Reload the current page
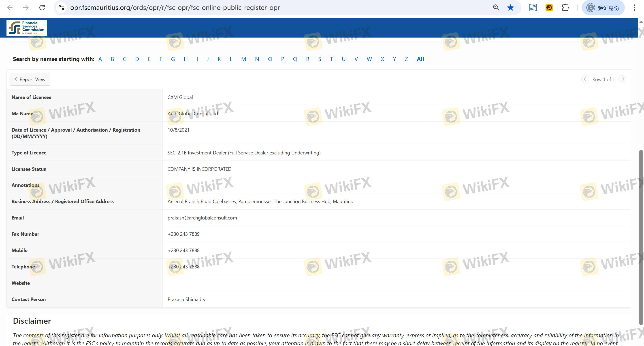The width and height of the screenshot is (644, 346). coord(42,8)
